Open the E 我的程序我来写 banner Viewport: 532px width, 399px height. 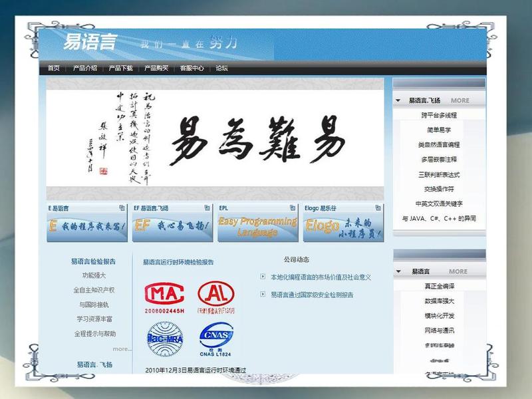tap(87, 227)
